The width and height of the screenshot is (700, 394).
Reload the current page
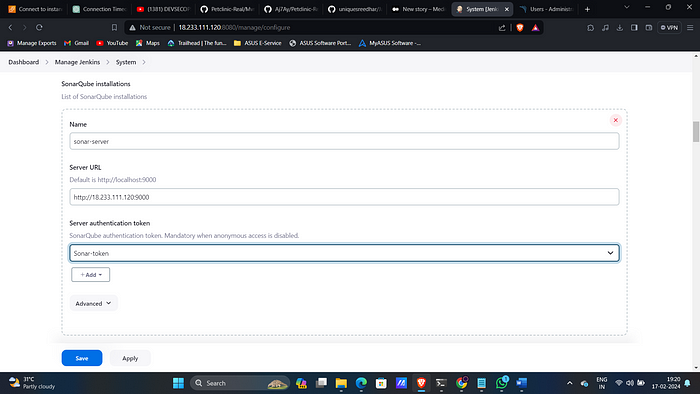(39, 27)
